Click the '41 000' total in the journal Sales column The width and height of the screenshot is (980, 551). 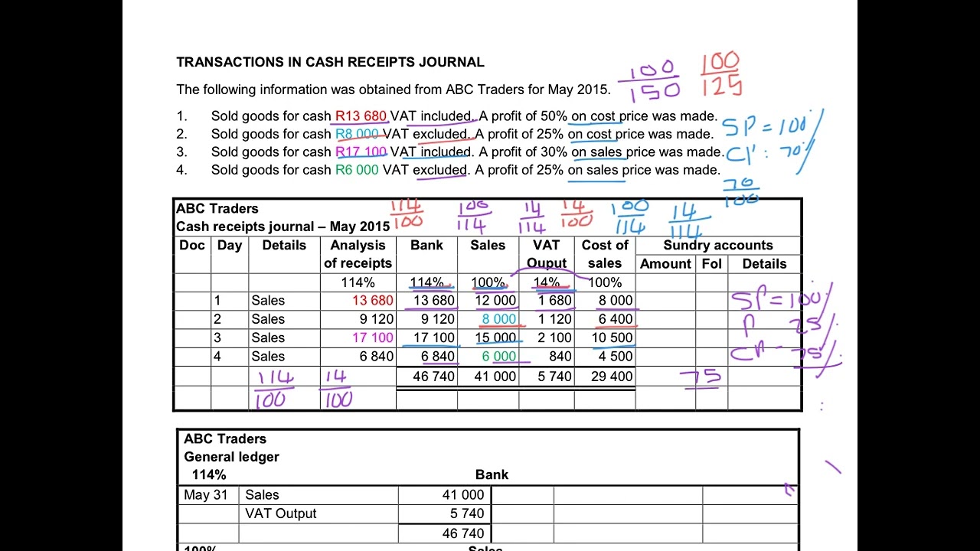pos(495,377)
